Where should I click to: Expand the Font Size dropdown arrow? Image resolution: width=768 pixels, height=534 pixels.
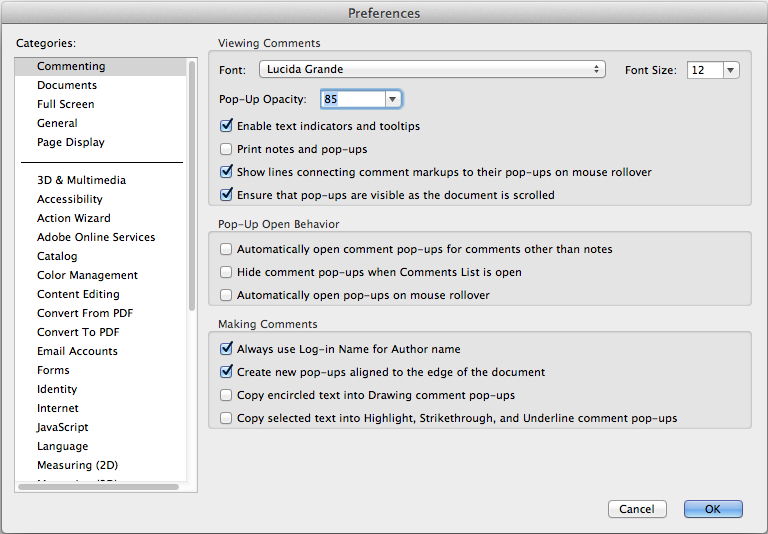(731, 70)
